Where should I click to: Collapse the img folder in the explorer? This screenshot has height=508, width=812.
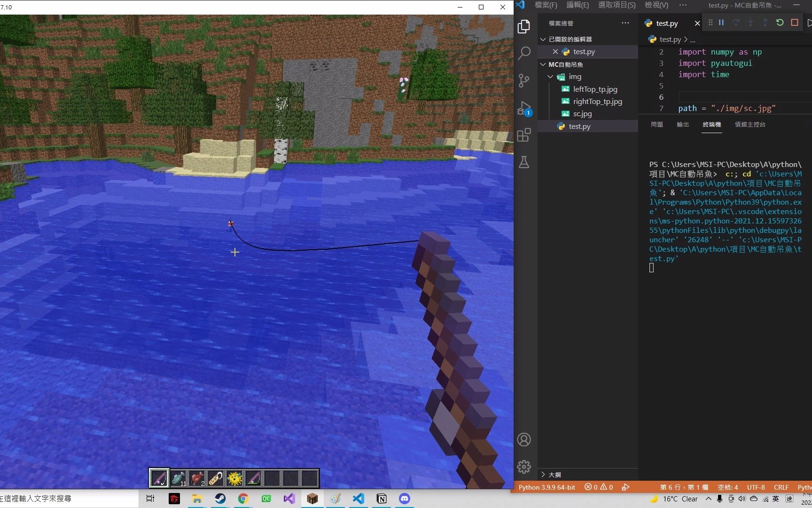pos(551,76)
